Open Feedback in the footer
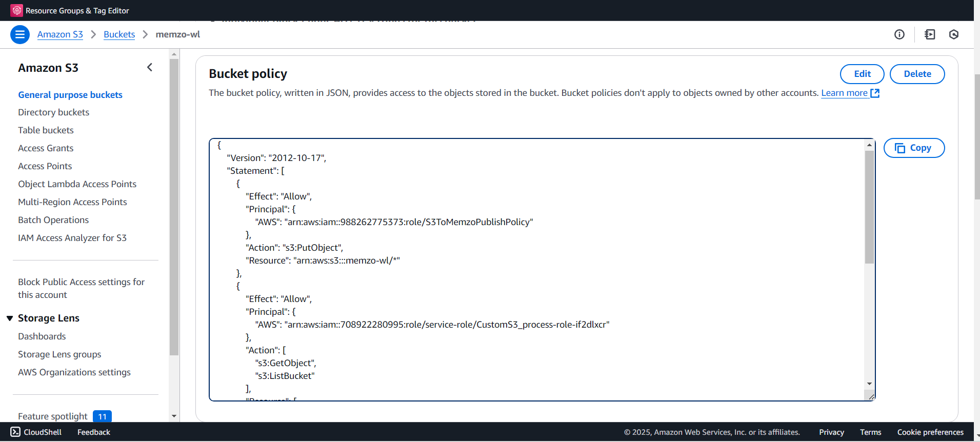980x442 pixels. pos(94,432)
